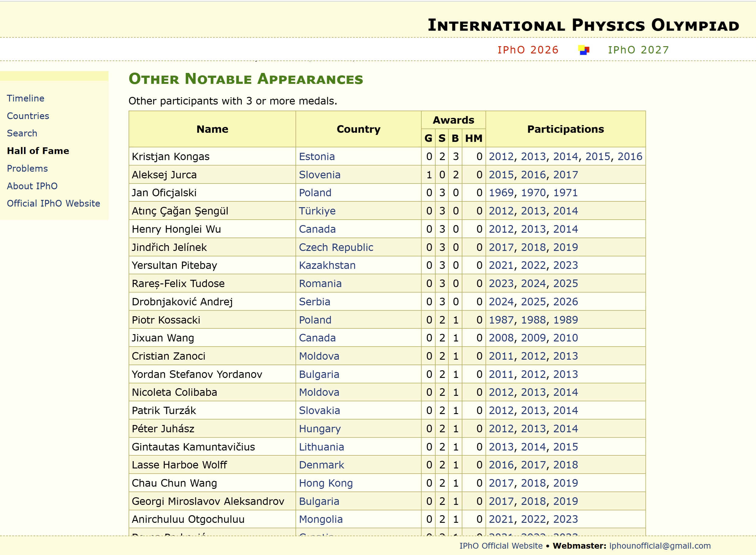This screenshot has height=555, width=756.
Task: Open the Timeline sidebar link
Action: click(26, 98)
